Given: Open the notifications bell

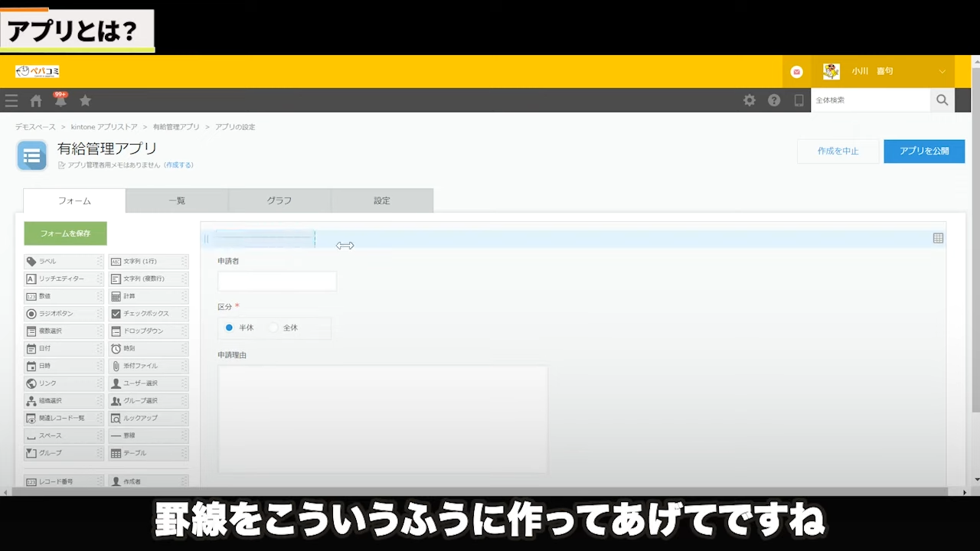Looking at the screenshot, I should 60,100.
